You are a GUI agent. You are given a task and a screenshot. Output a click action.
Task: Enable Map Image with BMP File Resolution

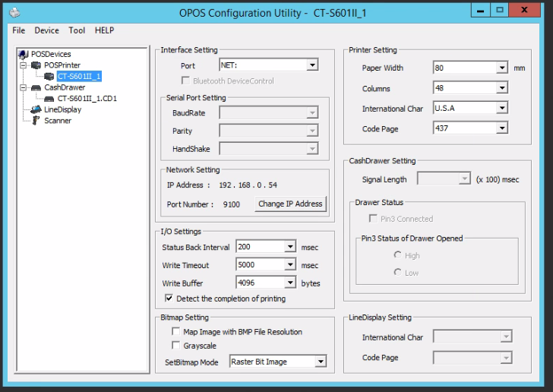pyautogui.click(x=175, y=331)
